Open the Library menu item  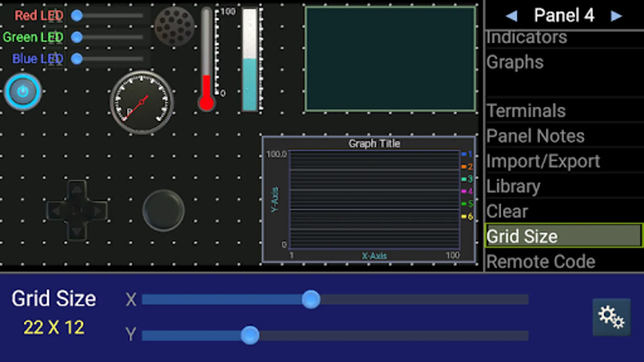pyautogui.click(x=564, y=186)
